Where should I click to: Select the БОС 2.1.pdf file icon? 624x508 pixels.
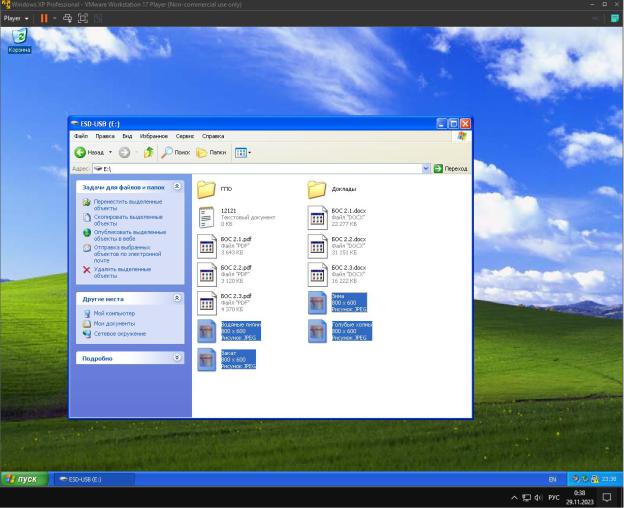click(207, 246)
